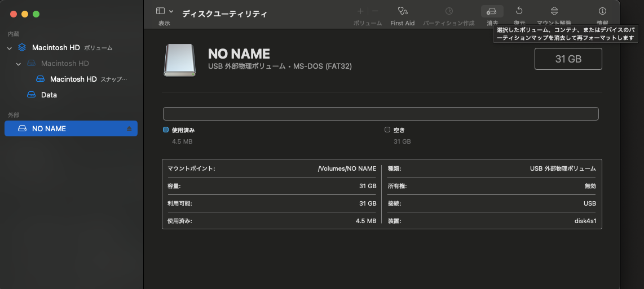Click the 外部 sidebar section header
This screenshot has height=289, width=644.
pyautogui.click(x=14, y=115)
